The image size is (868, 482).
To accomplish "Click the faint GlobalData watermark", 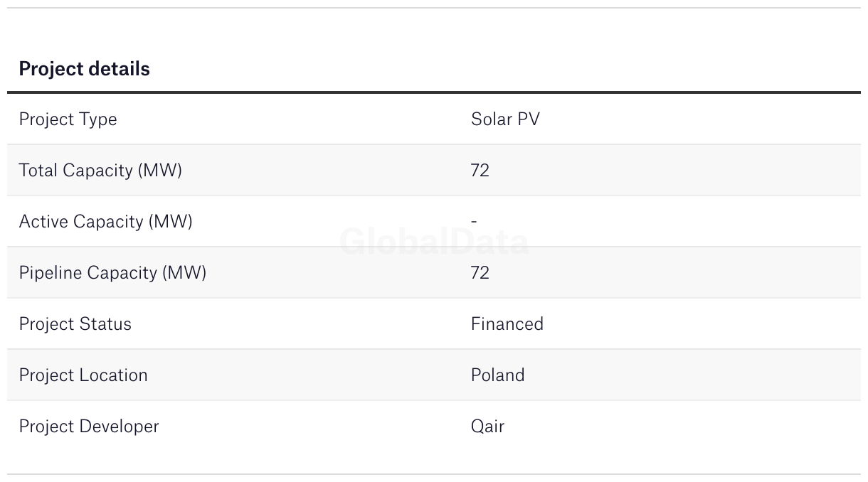I will (434, 242).
